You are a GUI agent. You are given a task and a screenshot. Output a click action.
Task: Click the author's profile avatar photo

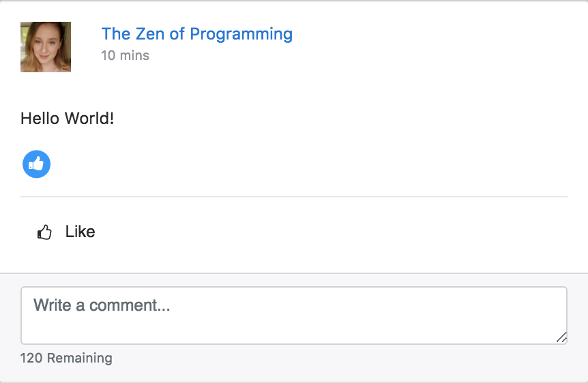[x=46, y=47]
